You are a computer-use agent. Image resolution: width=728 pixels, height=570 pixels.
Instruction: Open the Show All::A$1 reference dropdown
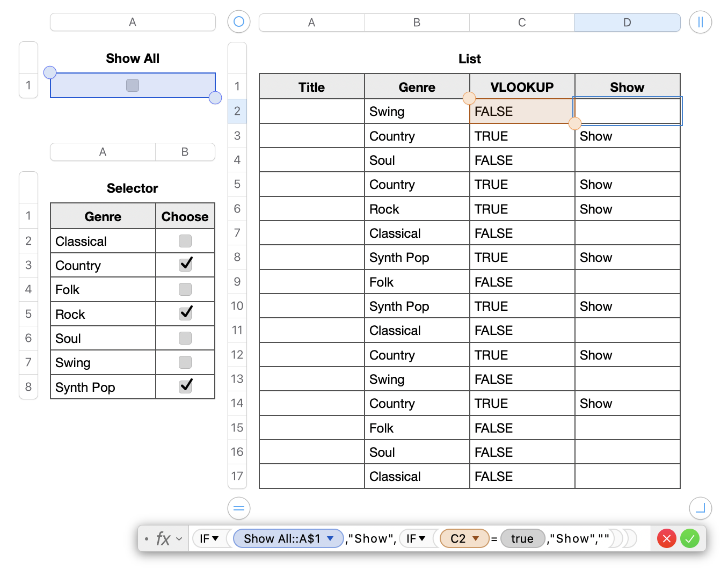point(331,538)
